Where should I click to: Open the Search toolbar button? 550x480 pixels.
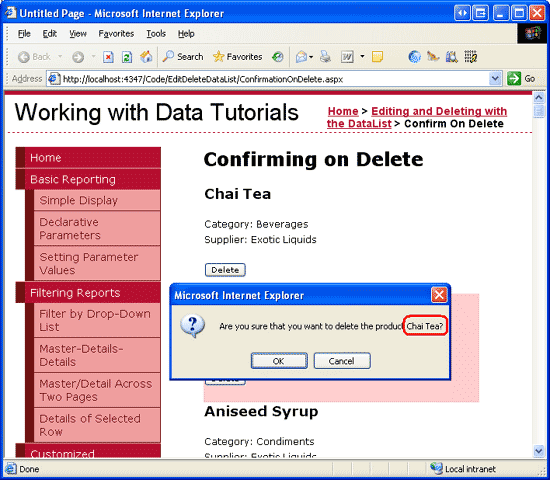182,57
